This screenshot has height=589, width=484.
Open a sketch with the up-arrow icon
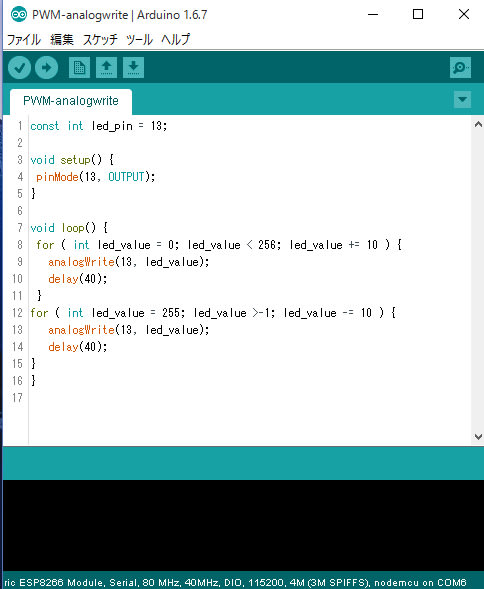[x=106, y=68]
